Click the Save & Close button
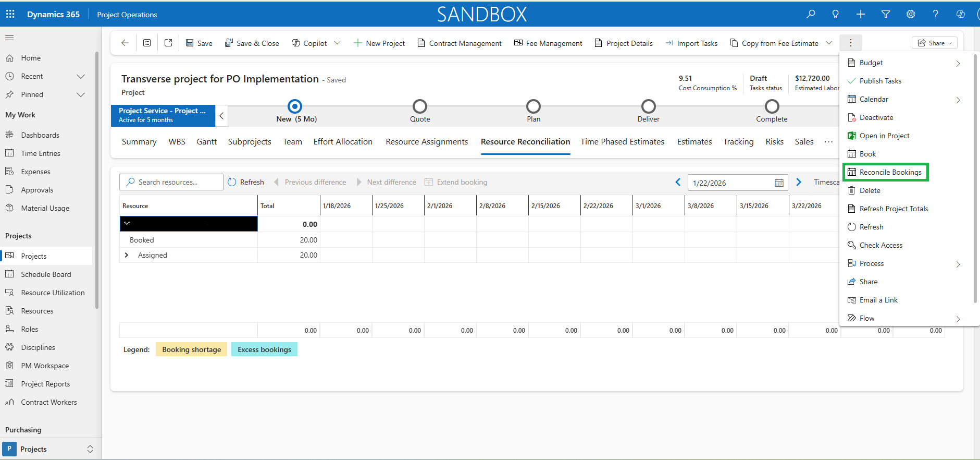 (252, 43)
